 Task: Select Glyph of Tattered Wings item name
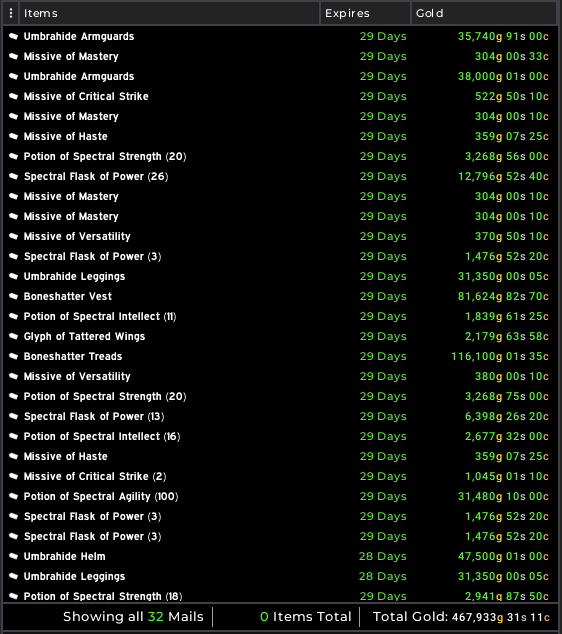(84, 336)
